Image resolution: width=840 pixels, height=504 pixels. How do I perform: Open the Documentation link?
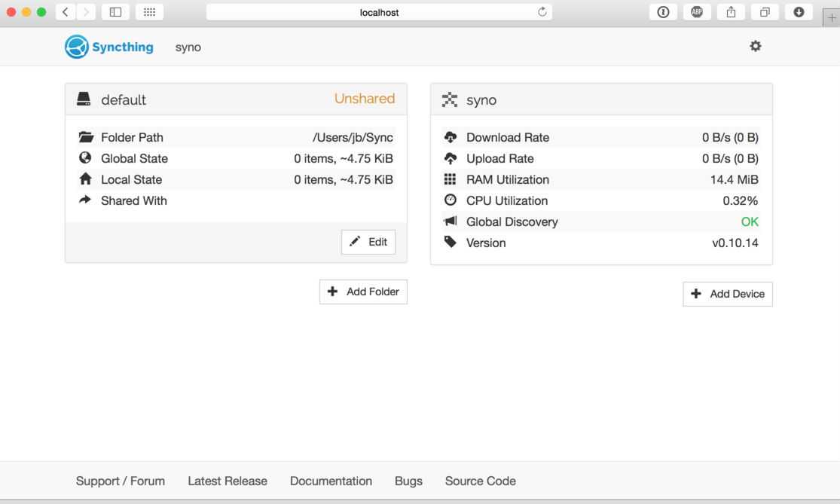(331, 480)
